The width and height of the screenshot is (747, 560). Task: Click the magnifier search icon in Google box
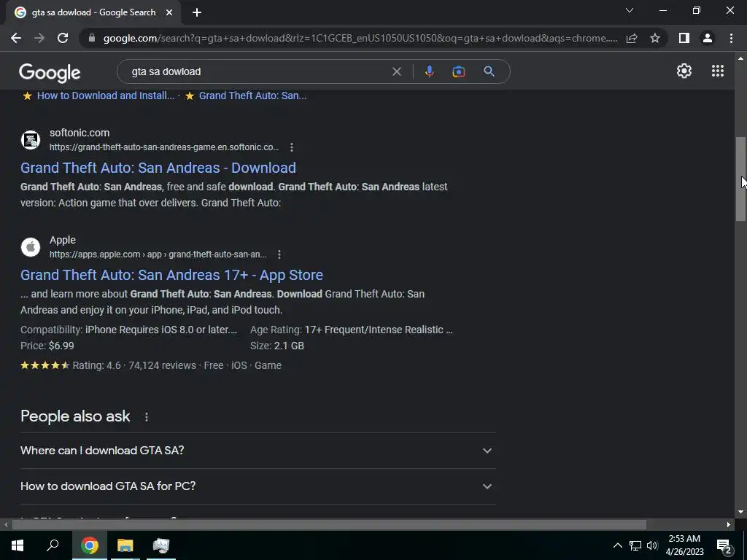[489, 71]
